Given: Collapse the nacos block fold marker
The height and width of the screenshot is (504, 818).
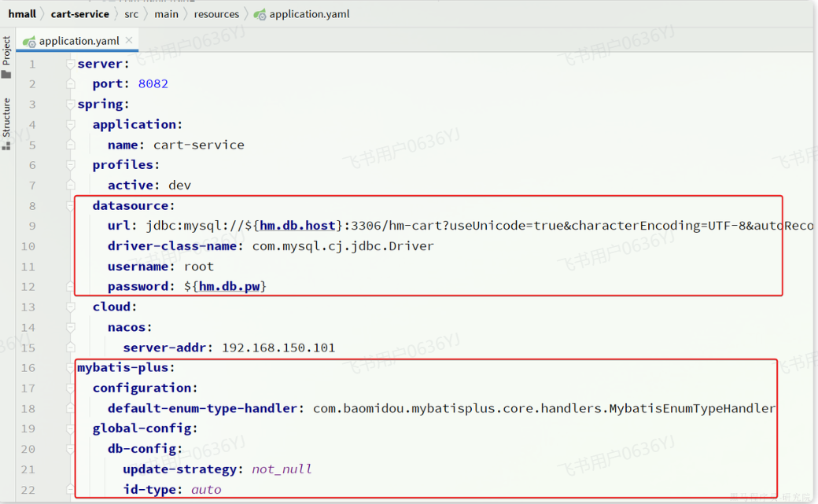Looking at the screenshot, I should pos(71,327).
